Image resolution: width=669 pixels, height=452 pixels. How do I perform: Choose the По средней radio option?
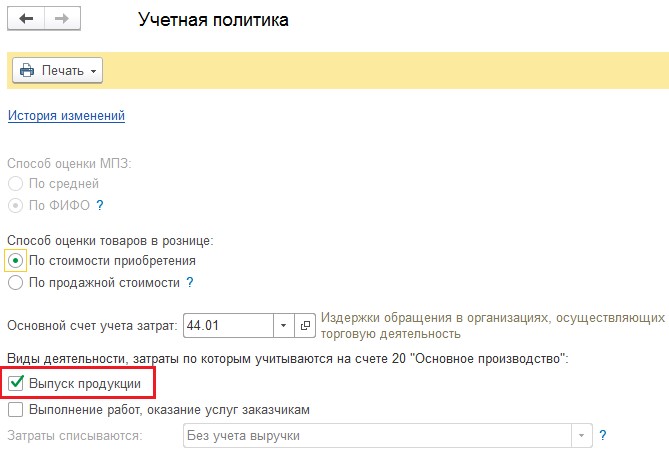click(16, 184)
